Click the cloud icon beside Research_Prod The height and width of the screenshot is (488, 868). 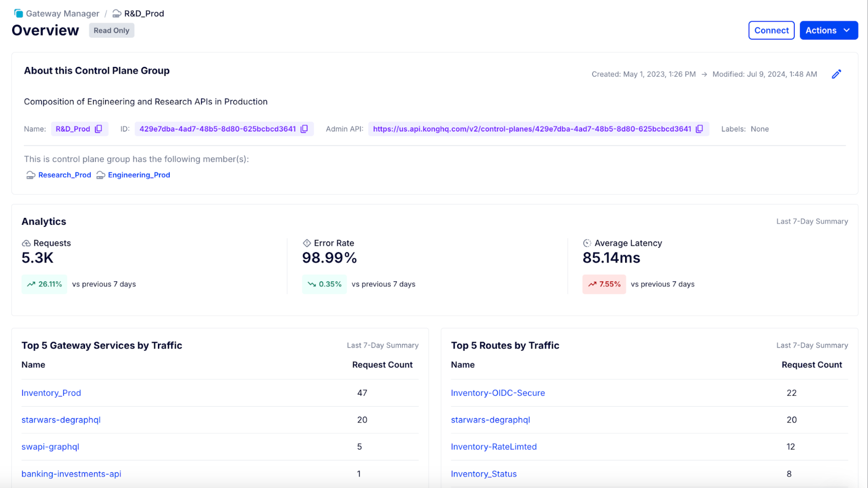[31, 175]
